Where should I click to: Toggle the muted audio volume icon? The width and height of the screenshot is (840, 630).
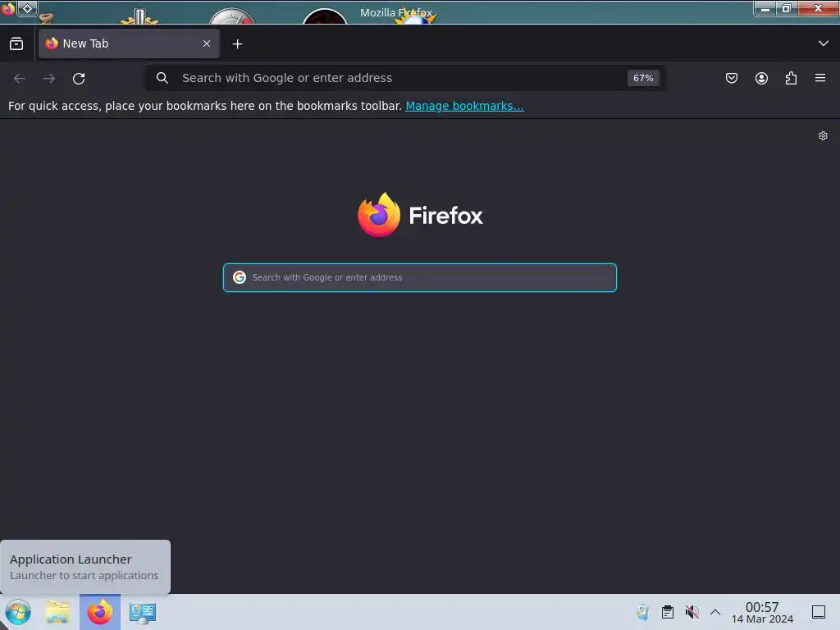(692, 612)
